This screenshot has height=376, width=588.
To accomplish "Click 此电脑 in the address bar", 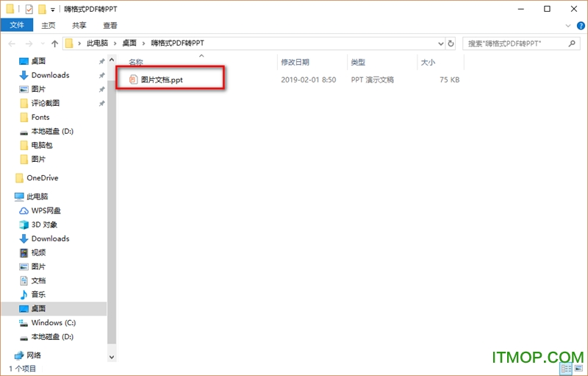I will pos(98,43).
